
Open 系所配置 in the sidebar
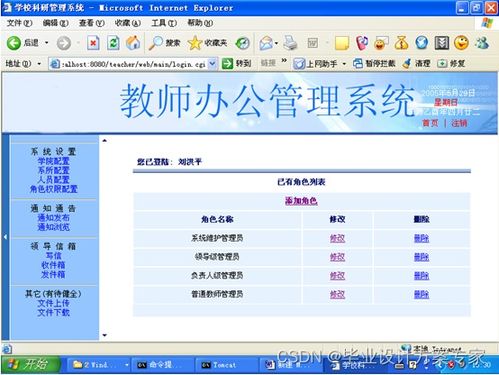coord(53,171)
